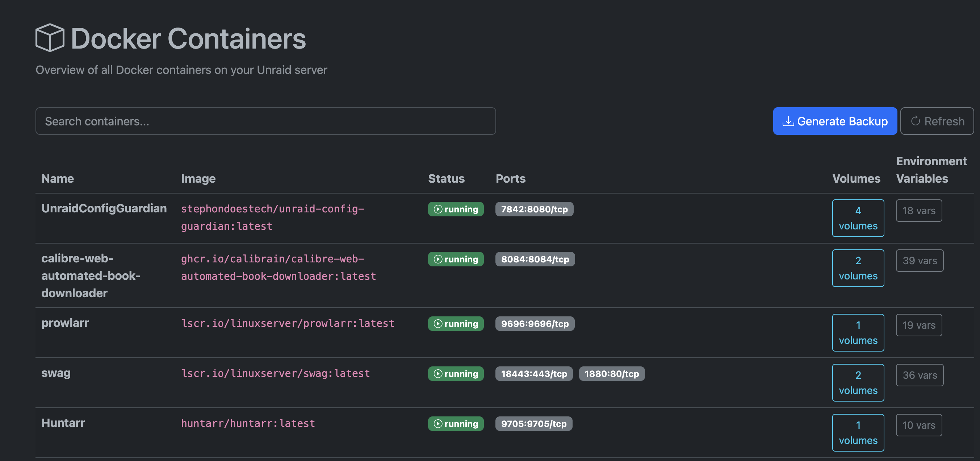Click image ghcr.io/calibrain/calibre-web-automated-book-downloader:latest
Viewport: 980px width, 461px height.
coord(278,267)
